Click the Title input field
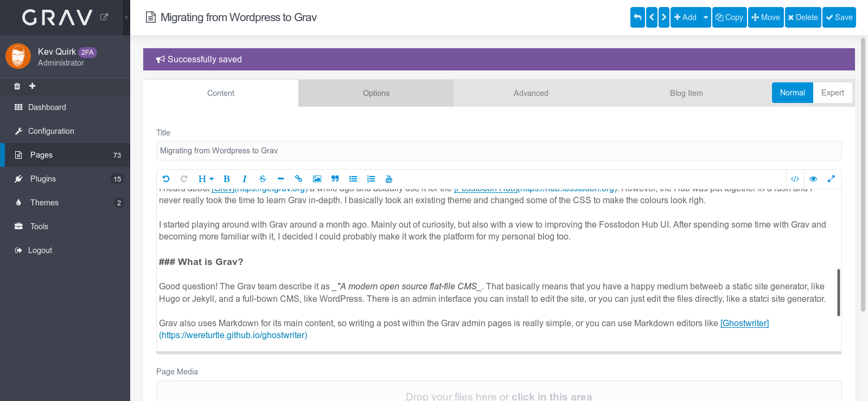 [x=499, y=151]
